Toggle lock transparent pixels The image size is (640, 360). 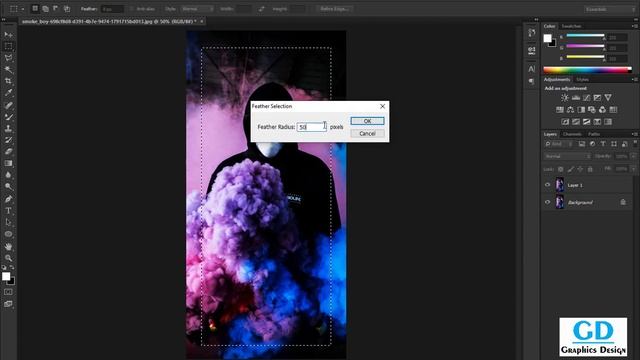coord(560,169)
